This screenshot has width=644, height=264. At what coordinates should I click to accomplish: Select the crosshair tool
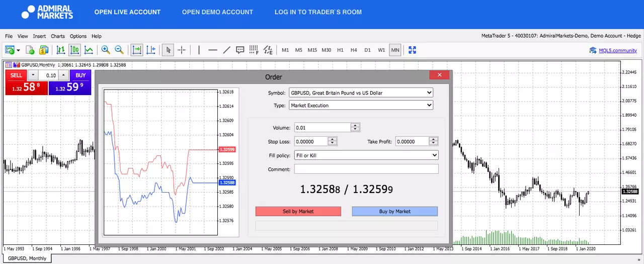[x=182, y=50]
